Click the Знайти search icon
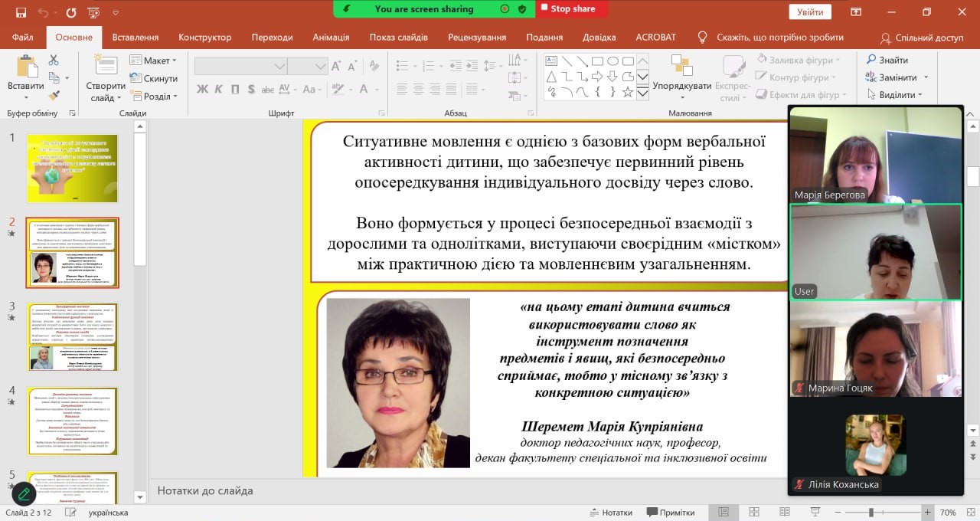980x521 pixels. 871,60
